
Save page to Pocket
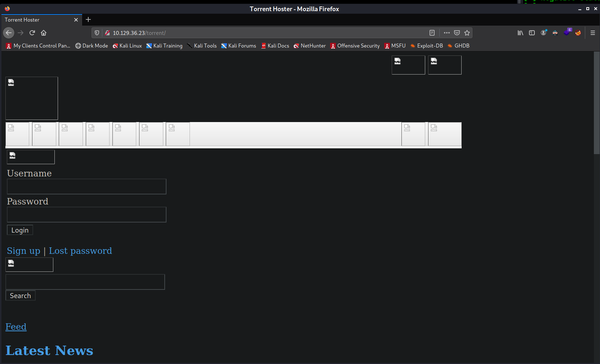coord(457,33)
